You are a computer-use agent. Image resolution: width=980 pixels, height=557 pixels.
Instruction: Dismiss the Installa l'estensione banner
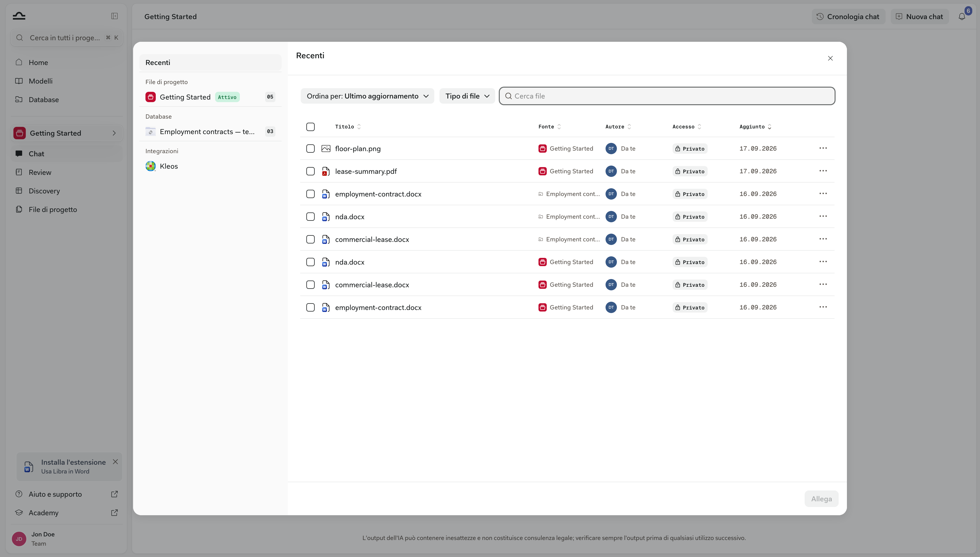[x=115, y=462]
